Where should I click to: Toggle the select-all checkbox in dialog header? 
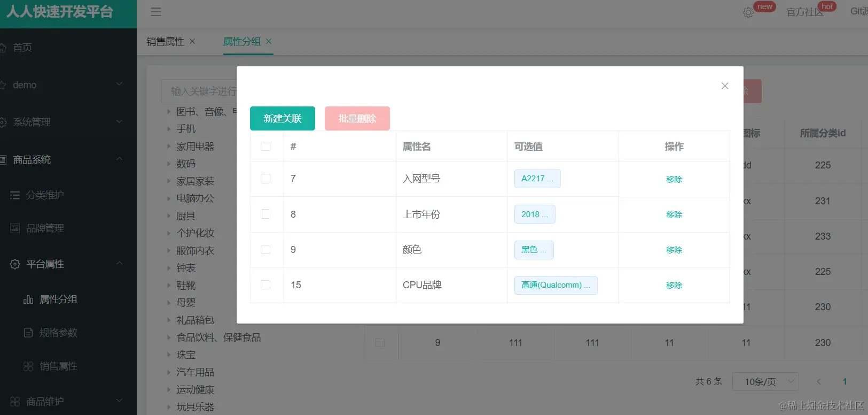[265, 147]
